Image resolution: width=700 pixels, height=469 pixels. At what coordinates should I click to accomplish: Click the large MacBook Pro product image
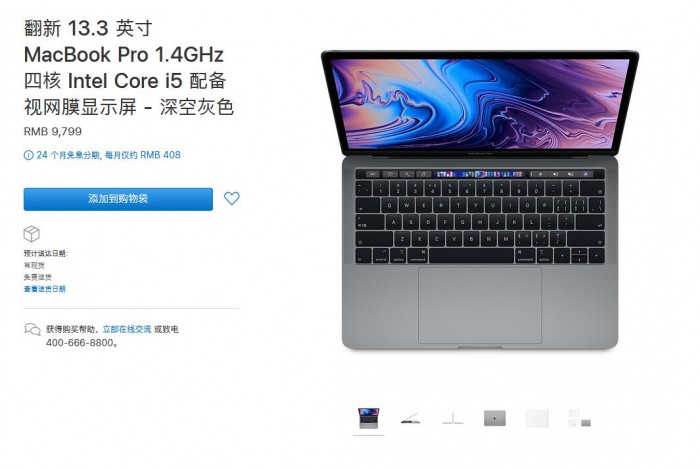[480, 199]
